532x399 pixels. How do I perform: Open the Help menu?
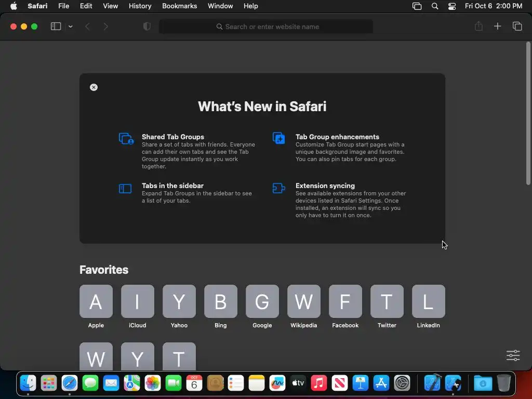(251, 6)
